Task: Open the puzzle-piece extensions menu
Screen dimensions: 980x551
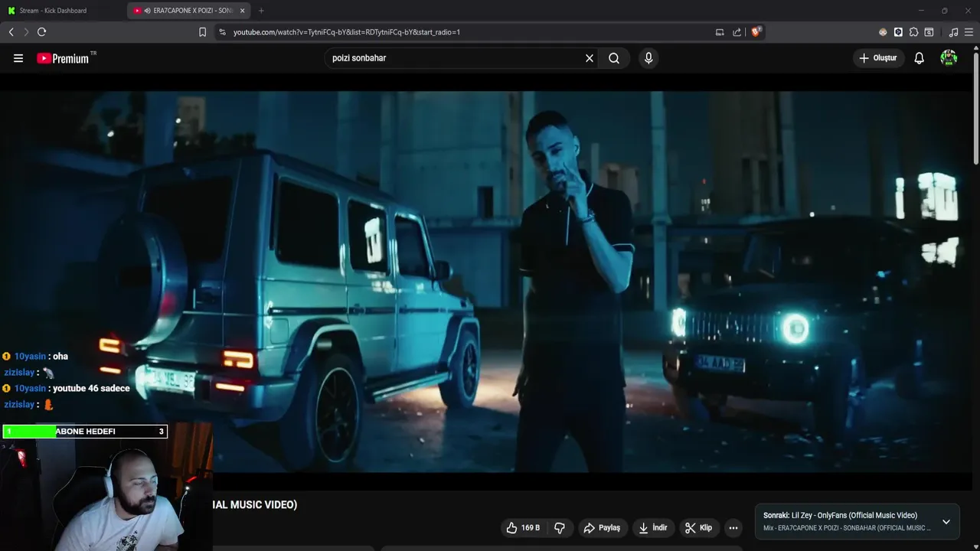Action: [913, 32]
